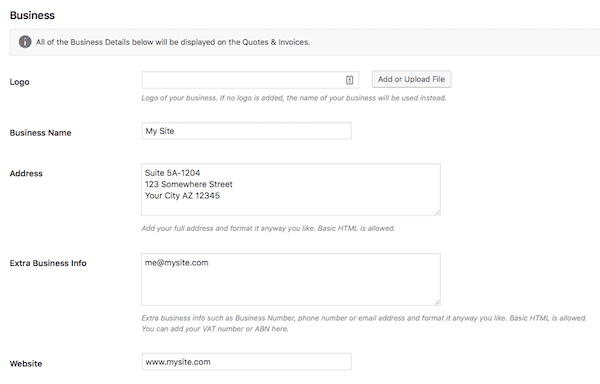Click inside Extra Business Info text area
The image size is (600, 384).
click(x=291, y=279)
